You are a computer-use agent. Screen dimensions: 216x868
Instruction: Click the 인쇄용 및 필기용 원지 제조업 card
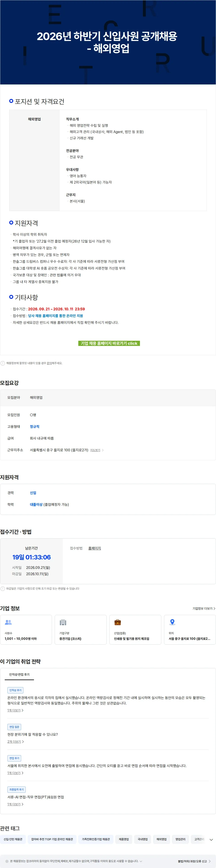[135, 629]
